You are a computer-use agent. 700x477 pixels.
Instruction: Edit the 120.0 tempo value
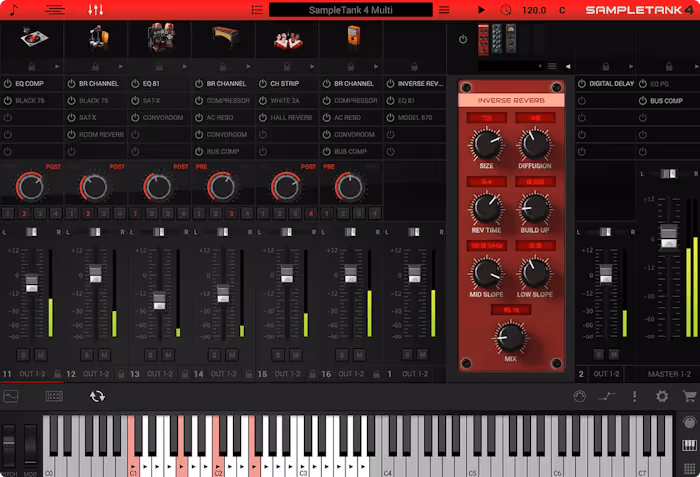click(x=534, y=10)
